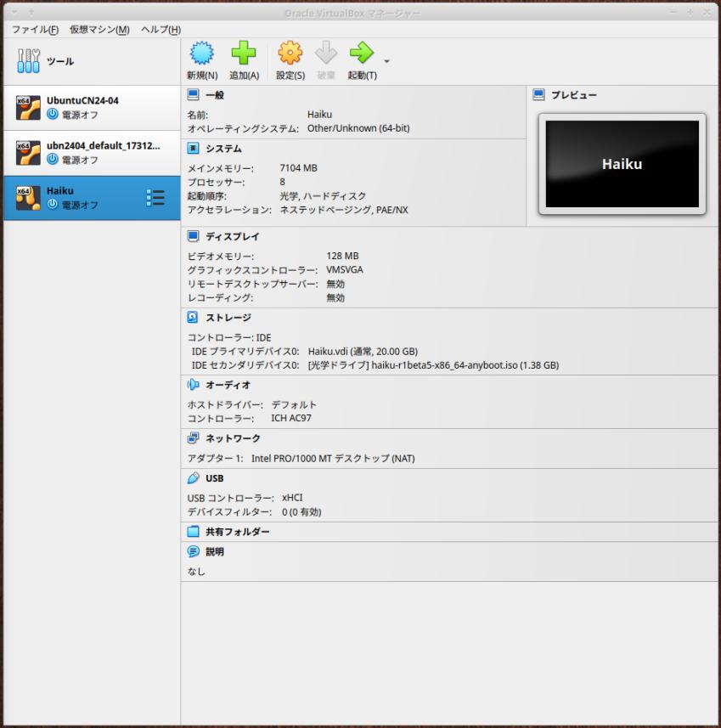The height and width of the screenshot is (728, 721).
Task: Click the New (新規) VM icon
Action: pos(202,53)
